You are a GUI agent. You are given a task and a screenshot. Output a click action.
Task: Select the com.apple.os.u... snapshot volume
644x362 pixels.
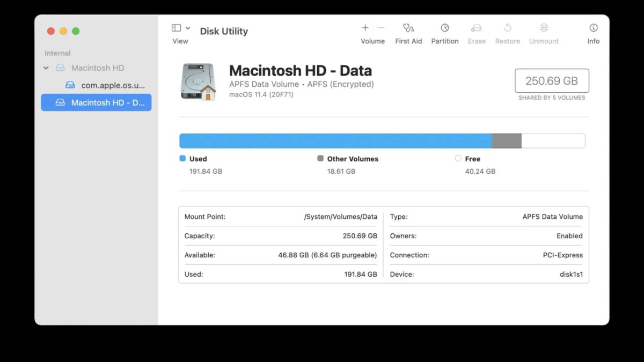(113, 85)
